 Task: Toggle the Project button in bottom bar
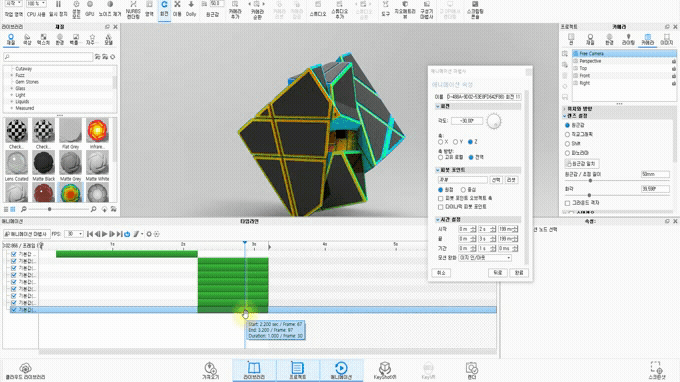click(298, 371)
